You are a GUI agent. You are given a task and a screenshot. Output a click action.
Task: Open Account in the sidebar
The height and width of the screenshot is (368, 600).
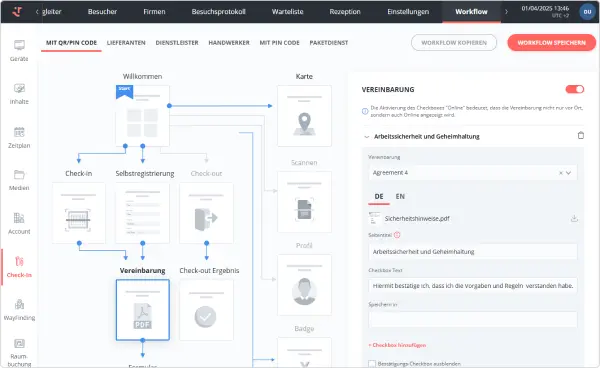tap(19, 223)
